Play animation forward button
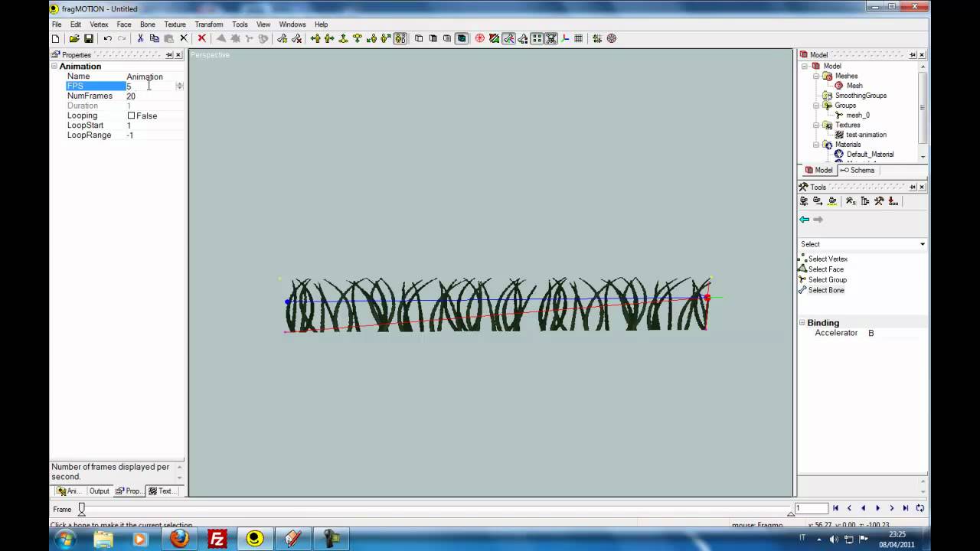Screen dimensions: 980x551 coord(877,508)
